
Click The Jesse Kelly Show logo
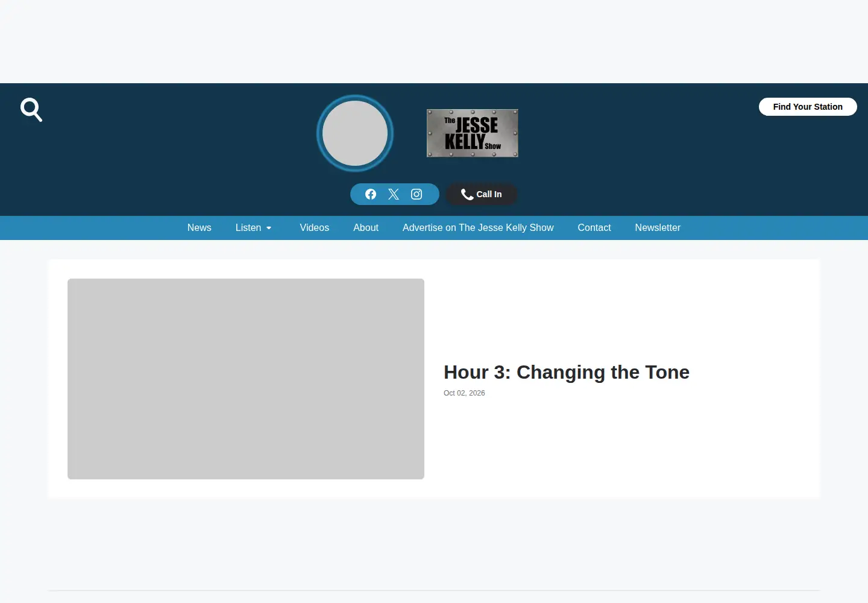coord(473,133)
